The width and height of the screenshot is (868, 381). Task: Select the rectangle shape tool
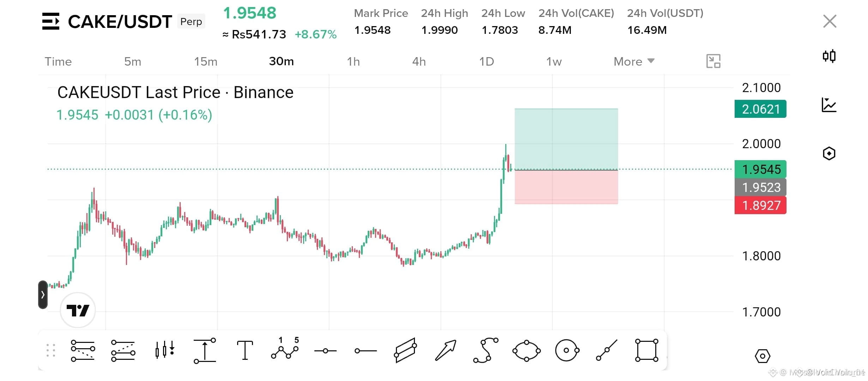click(647, 350)
